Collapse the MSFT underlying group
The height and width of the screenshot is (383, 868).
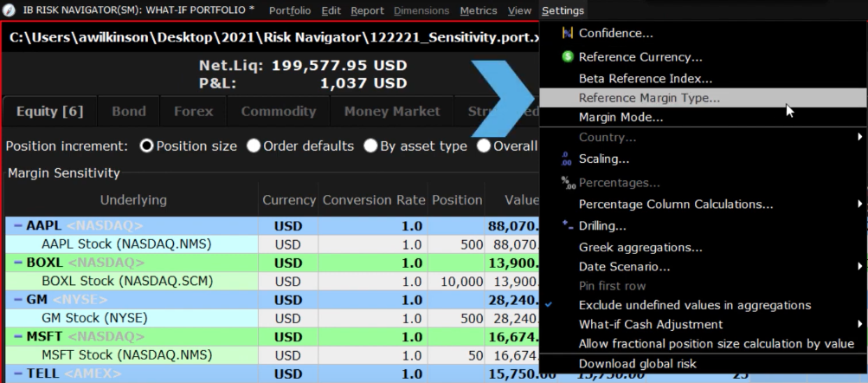point(18,337)
